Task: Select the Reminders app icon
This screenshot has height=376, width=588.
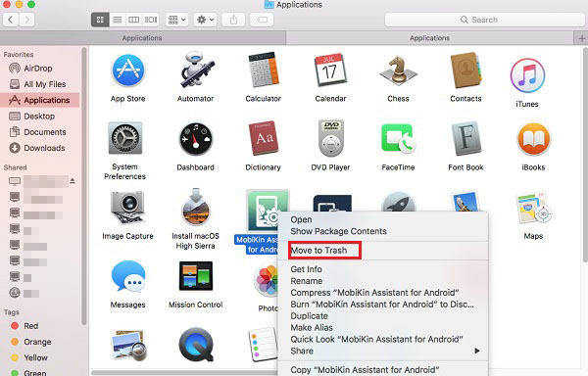Action: click(x=264, y=344)
